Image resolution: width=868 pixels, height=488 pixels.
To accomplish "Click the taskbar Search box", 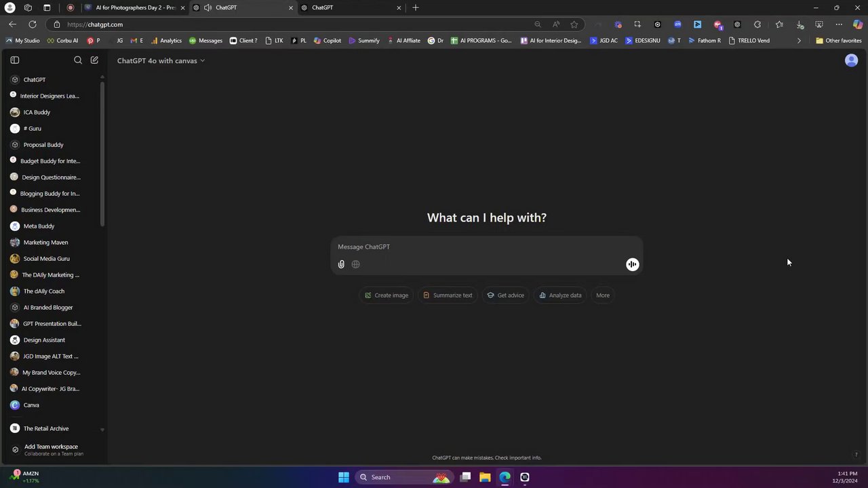I will tap(403, 477).
